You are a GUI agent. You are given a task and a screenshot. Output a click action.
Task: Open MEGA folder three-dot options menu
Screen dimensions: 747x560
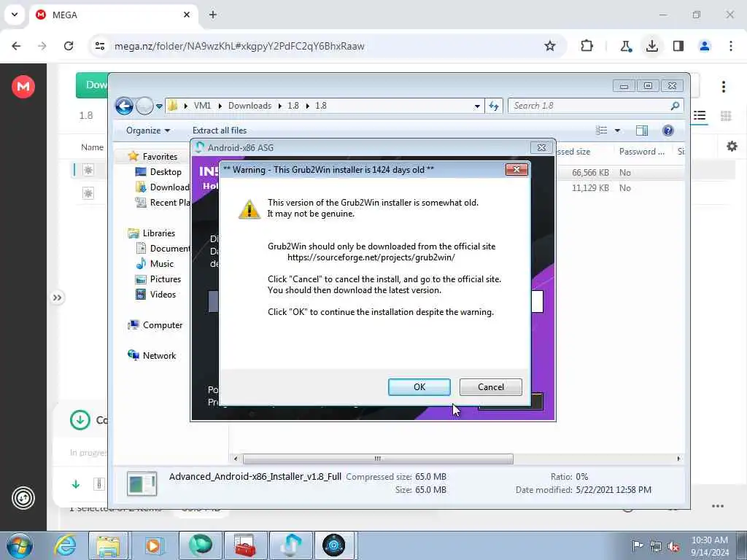(x=723, y=87)
